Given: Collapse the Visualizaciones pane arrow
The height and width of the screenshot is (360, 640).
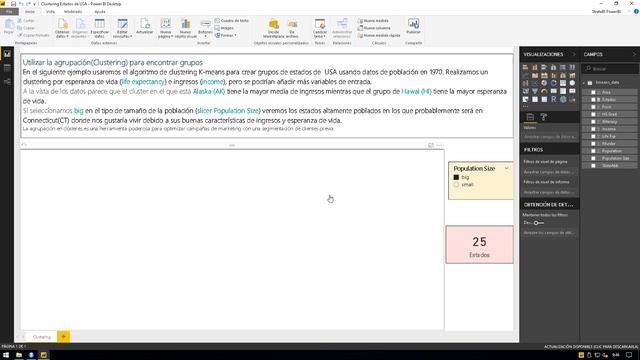Looking at the screenshot, I should click(574, 54).
